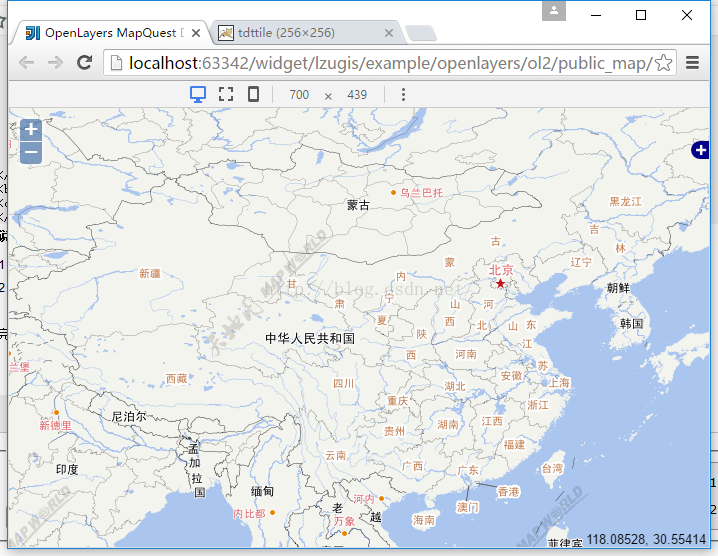Image resolution: width=718 pixels, height=556 pixels.
Task: Click the 云南 province label
Action: 336,455
